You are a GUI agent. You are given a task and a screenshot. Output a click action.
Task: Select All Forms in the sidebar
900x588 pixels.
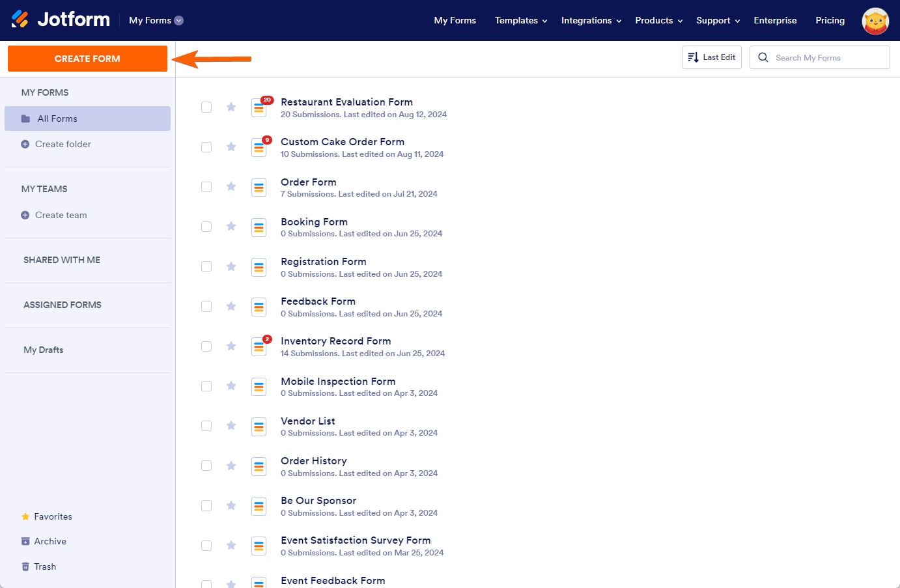coord(87,119)
